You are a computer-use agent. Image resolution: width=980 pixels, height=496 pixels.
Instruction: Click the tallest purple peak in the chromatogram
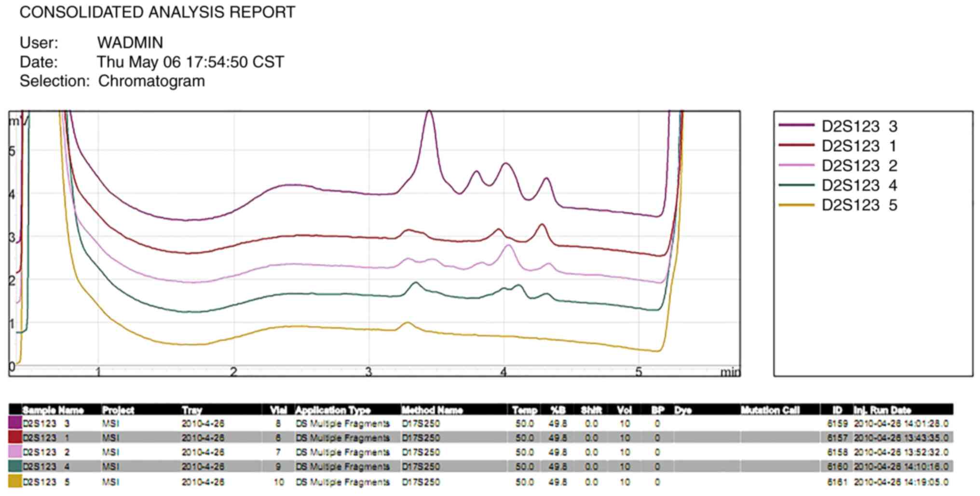[429, 114]
